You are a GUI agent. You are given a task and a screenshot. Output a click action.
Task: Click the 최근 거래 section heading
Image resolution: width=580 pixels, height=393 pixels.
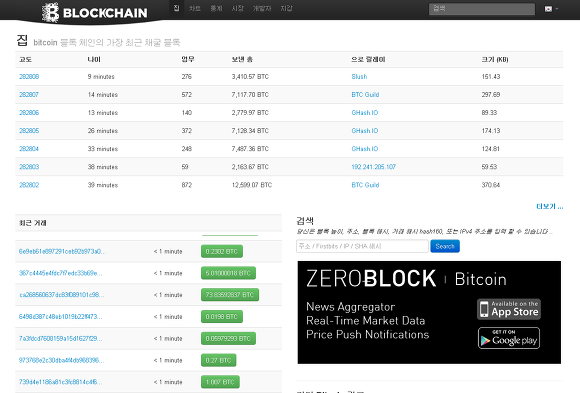click(x=33, y=223)
